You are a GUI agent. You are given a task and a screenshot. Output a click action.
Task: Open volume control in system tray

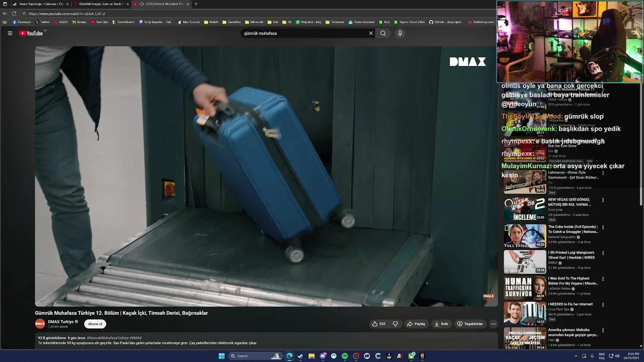(x=617, y=356)
